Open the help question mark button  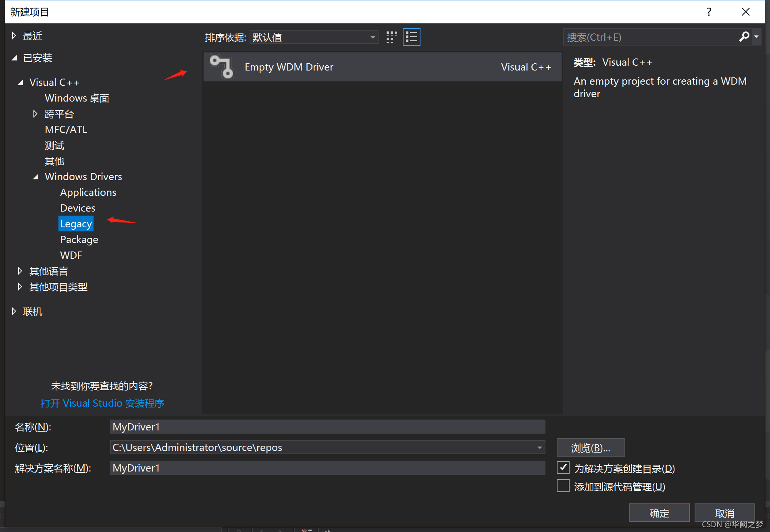[709, 12]
